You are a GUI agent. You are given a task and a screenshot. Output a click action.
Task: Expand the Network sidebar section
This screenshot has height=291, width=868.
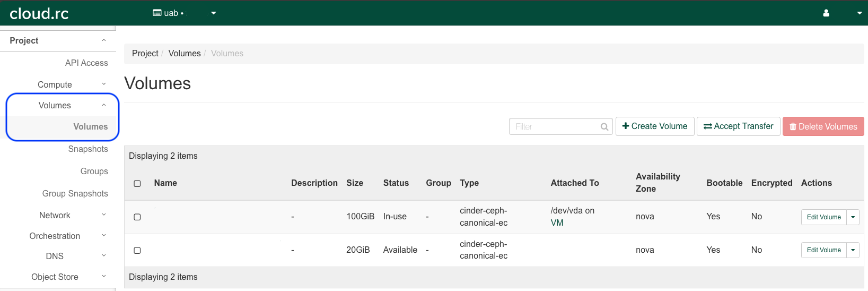(x=55, y=215)
